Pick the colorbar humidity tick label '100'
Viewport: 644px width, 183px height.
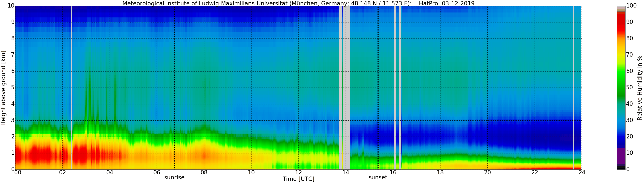pos(631,6)
